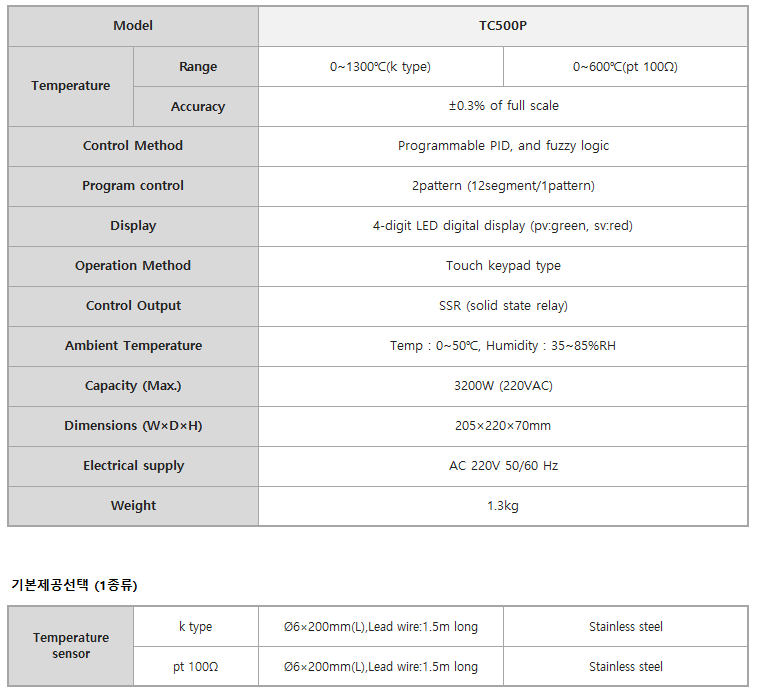Select the 1.3kg weight value
This screenshot has width=759, height=693.
coord(503,506)
